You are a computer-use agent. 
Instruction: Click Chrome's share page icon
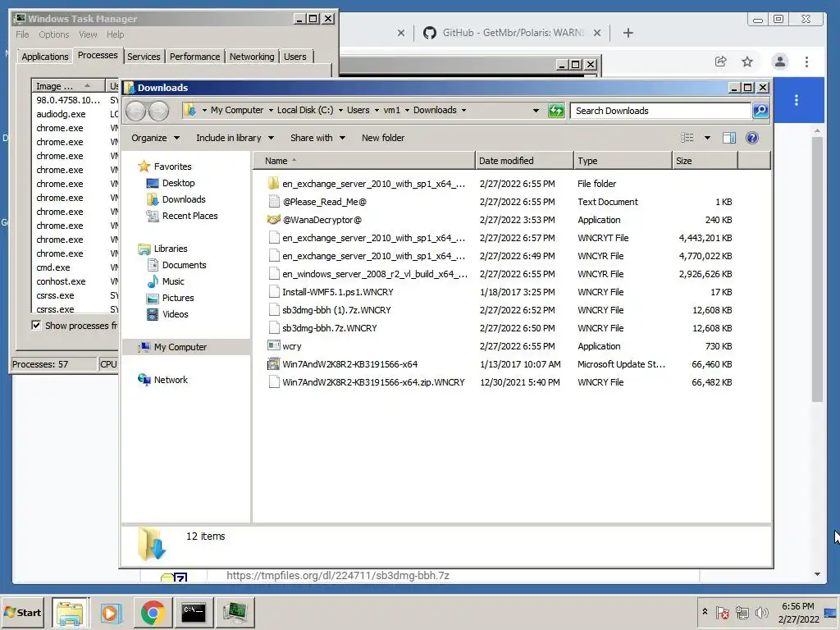[x=720, y=62]
